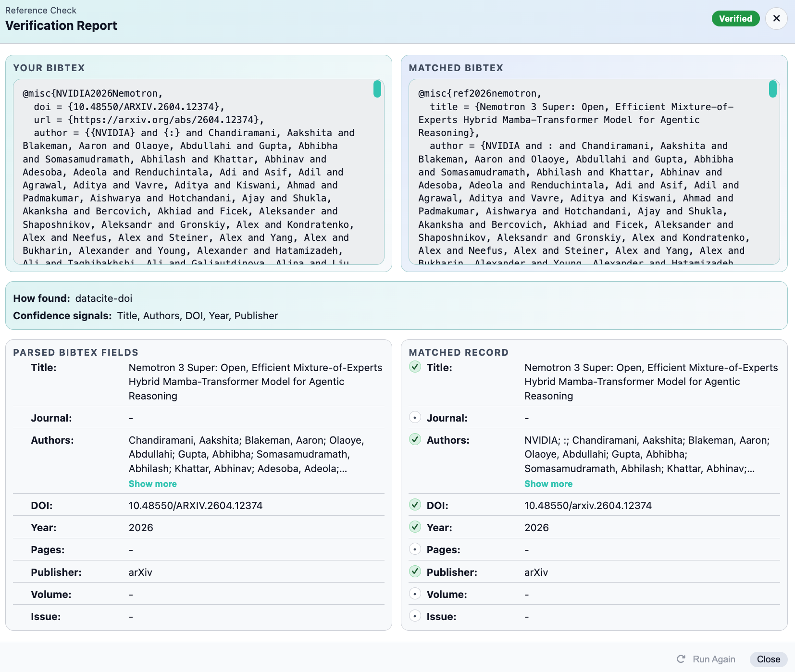Click the Year check icon in Matched Record

coord(415,527)
